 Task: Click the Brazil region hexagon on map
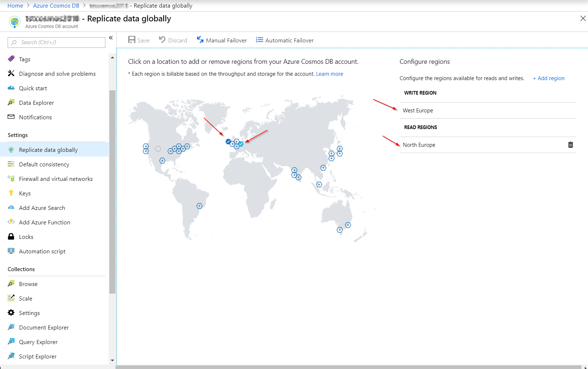pos(199,206)
